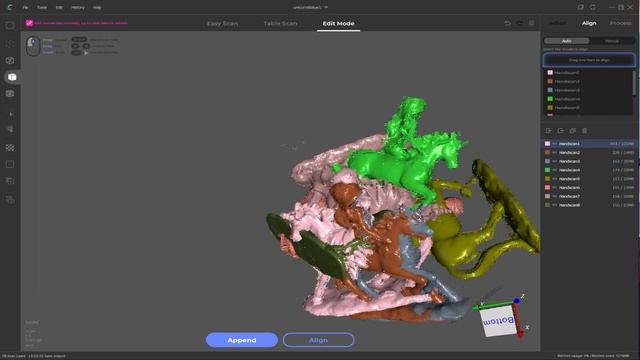The height and width of the screenshot is (360, 640).
Task: Switch to the Table Scan tab
Action: point(280,24)
